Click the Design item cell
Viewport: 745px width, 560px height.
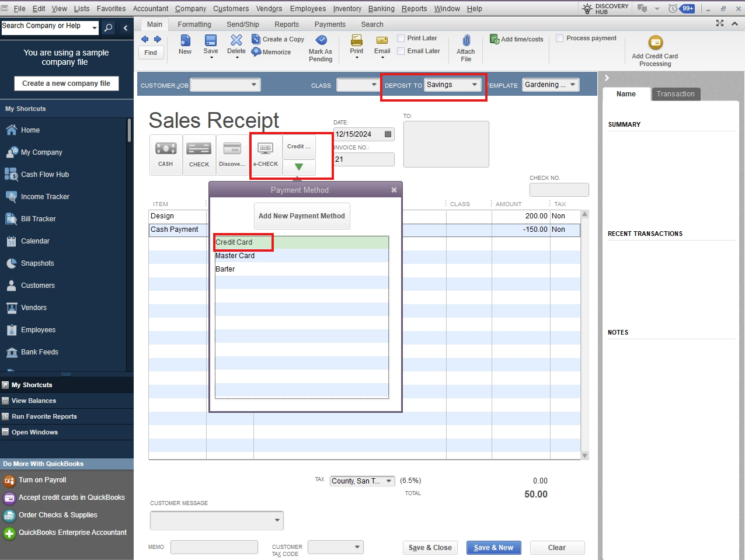(177, 216)
